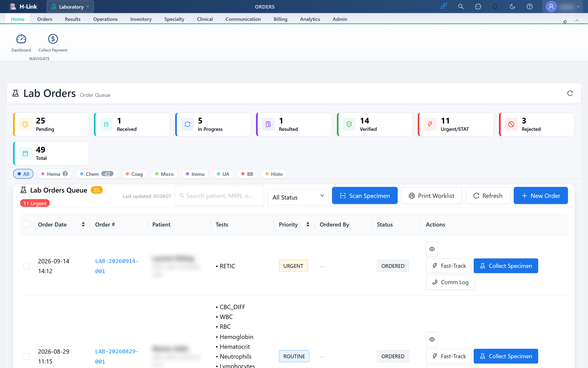Switch to the Inventory tab
The width and height of the screenshot is (588, 368).
tap(141, 19)
